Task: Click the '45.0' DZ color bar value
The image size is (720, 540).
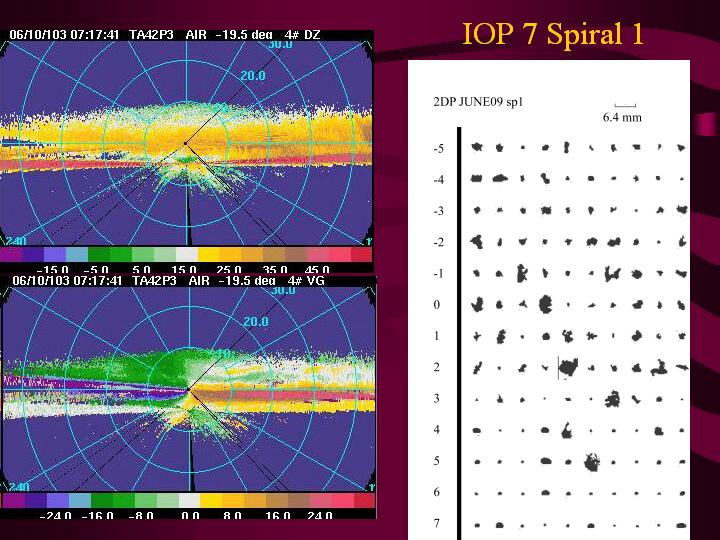Action: pos(317,269)
